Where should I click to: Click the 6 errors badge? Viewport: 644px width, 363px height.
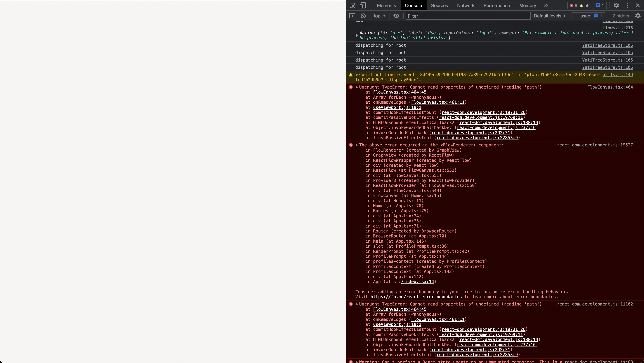574,6
